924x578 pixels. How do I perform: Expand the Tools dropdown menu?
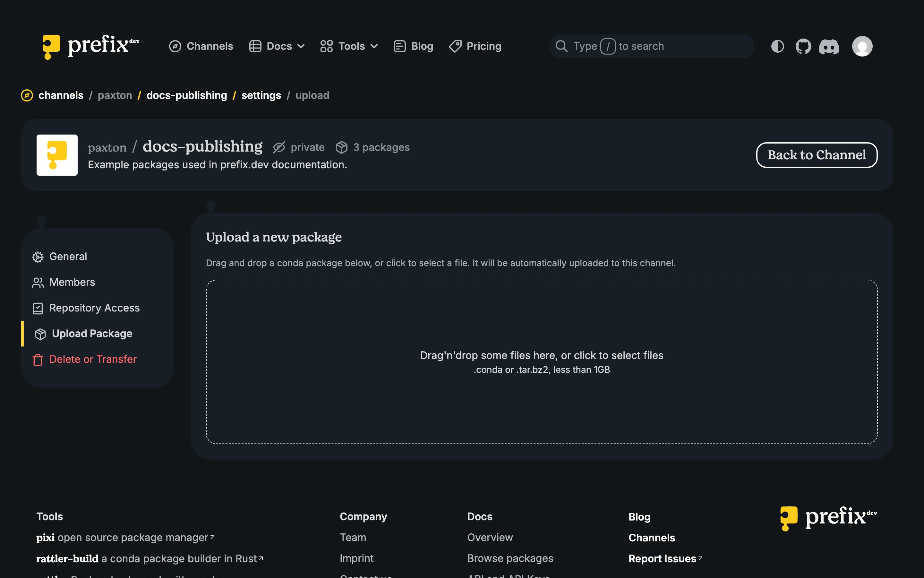tap(349, 46)
